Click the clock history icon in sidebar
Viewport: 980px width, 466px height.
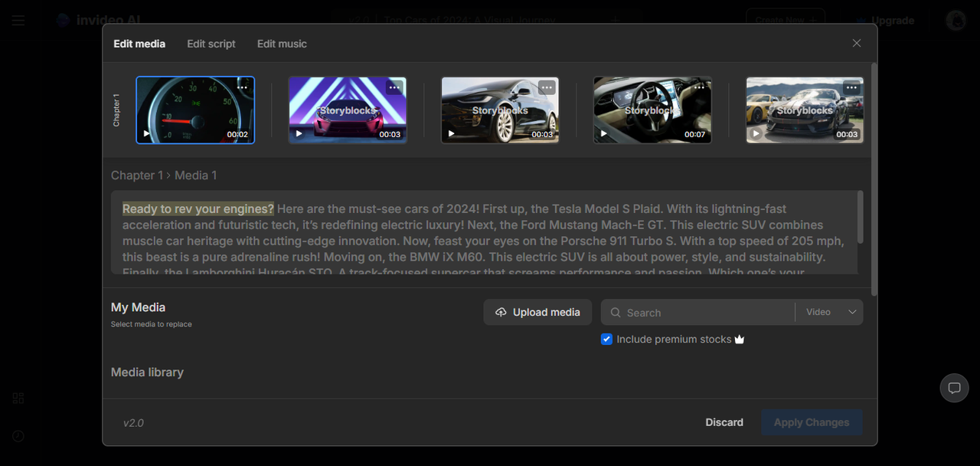click(x=18, y=436)
